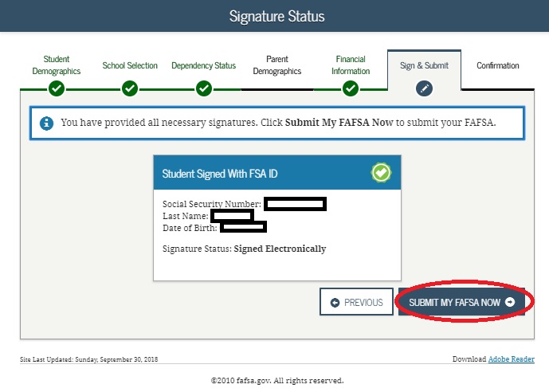Go to the Confirmation tab

pos(497,65)
